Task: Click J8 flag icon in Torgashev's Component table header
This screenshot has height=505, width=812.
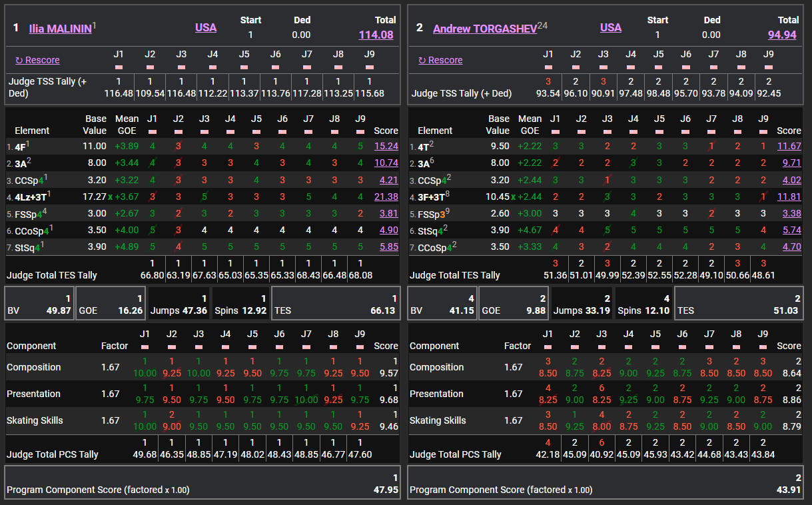Action: pos(736,346)
